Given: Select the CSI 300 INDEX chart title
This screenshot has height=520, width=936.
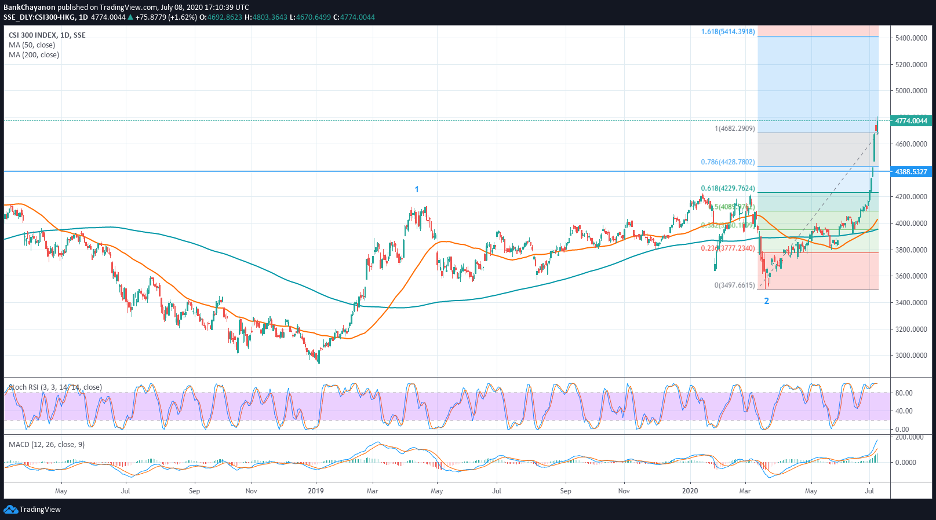Looking at the screenshot, I should (x=47, y=36).
